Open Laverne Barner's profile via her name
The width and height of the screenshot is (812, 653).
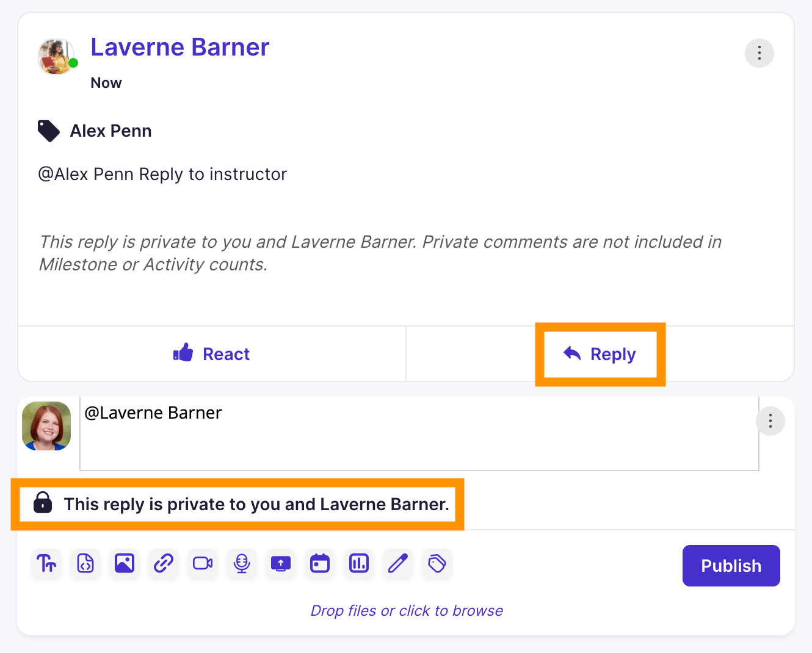(x=179, y=47)
